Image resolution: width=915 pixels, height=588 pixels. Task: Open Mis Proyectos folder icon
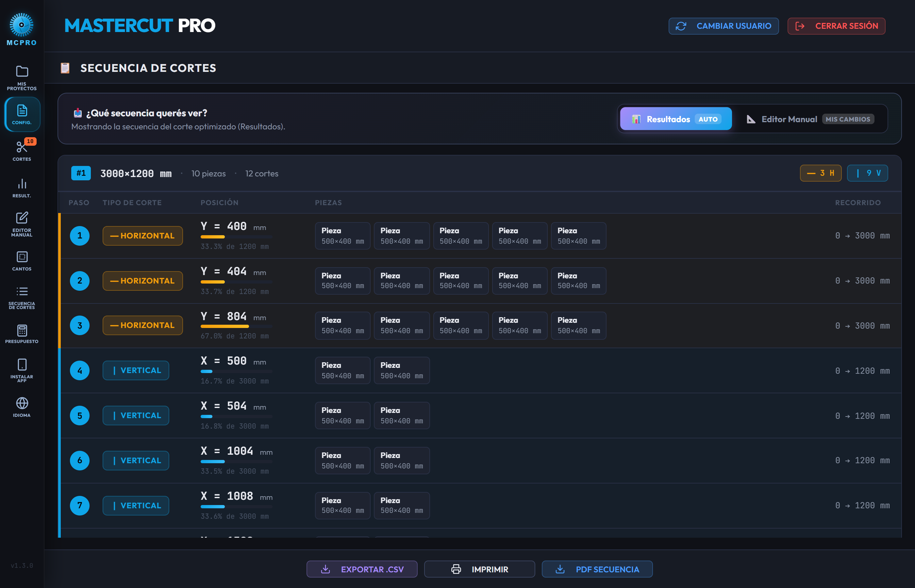22,72
